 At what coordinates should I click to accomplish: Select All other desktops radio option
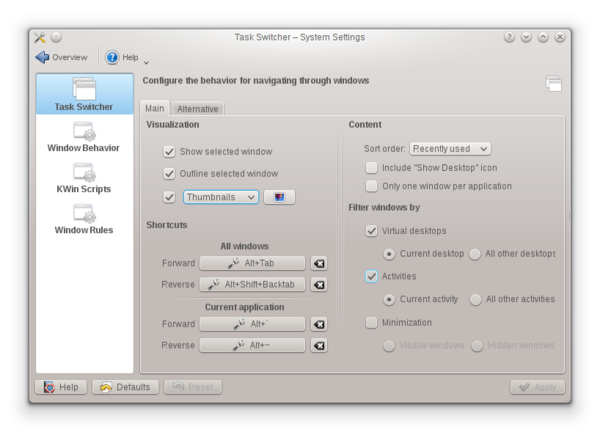pos(476,253)
